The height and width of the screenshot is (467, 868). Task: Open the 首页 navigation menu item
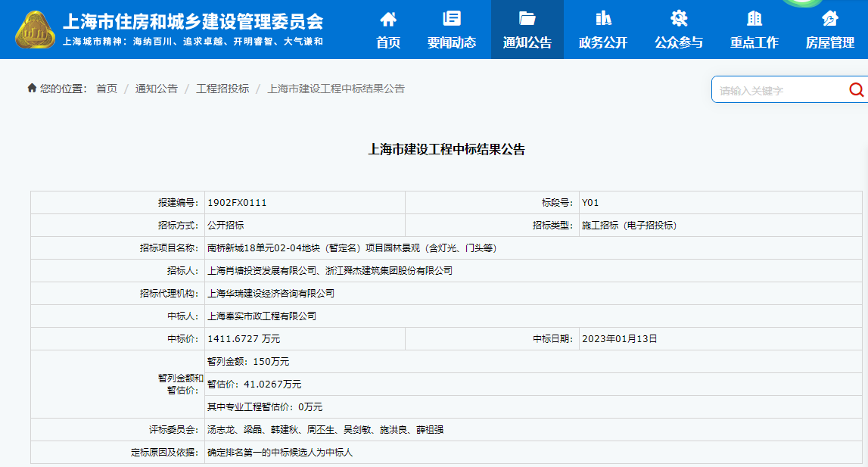388,43
